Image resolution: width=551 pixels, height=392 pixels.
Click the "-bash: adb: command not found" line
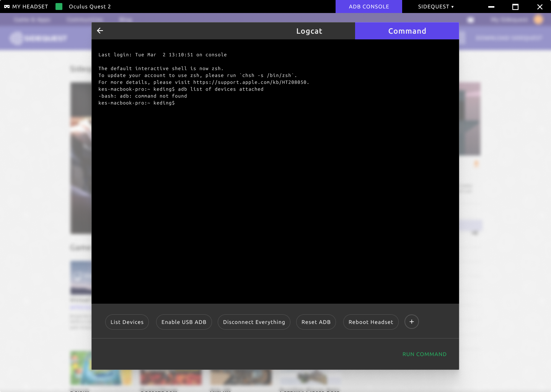click(x=143, y=96)
